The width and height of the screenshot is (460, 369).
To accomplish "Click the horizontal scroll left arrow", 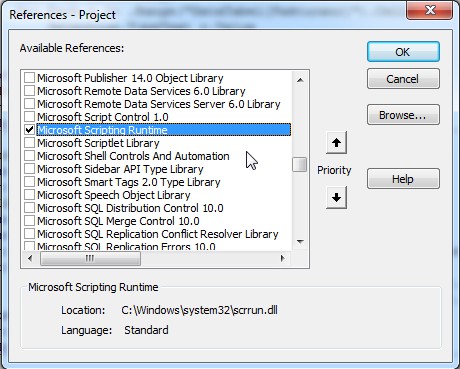I will pyautogui.click(x=30, y=258).
